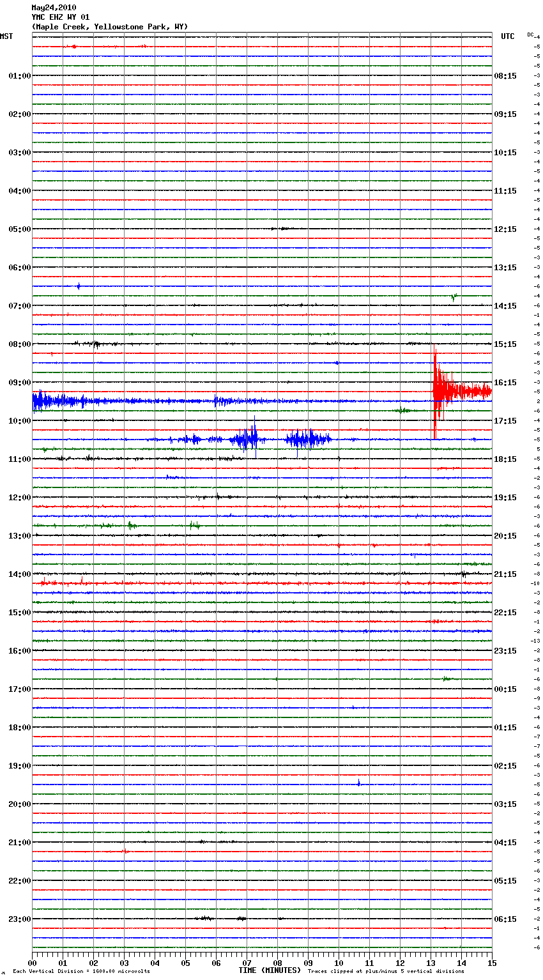Click the 15:15 UTC time label

click(x=505, y=344)
